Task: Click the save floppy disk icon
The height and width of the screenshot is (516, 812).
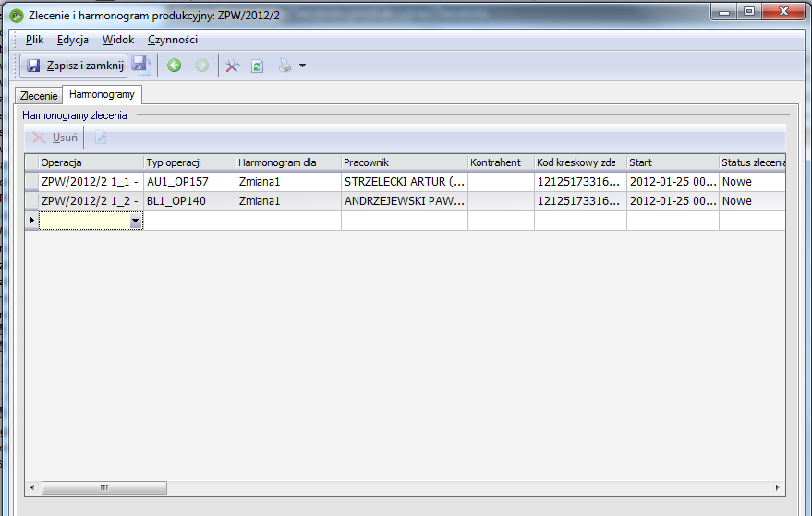Action: (x=140, y=66)
